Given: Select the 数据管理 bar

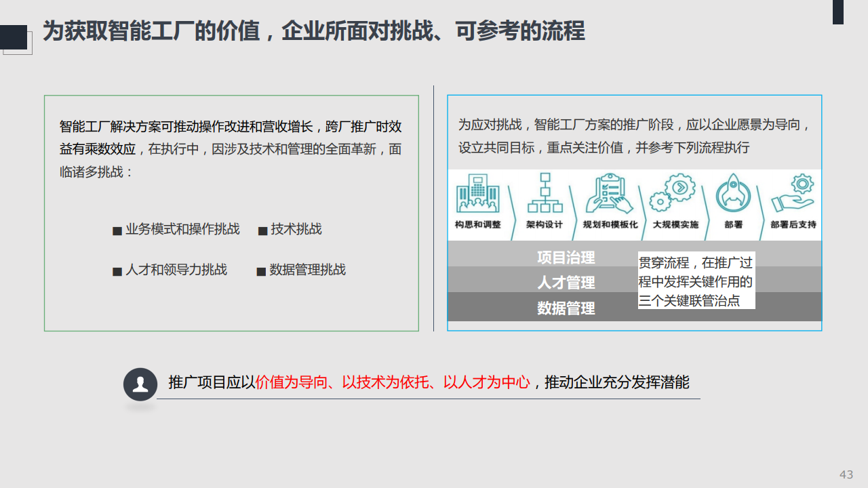Looking at the screenshot, I should [635, 306].
